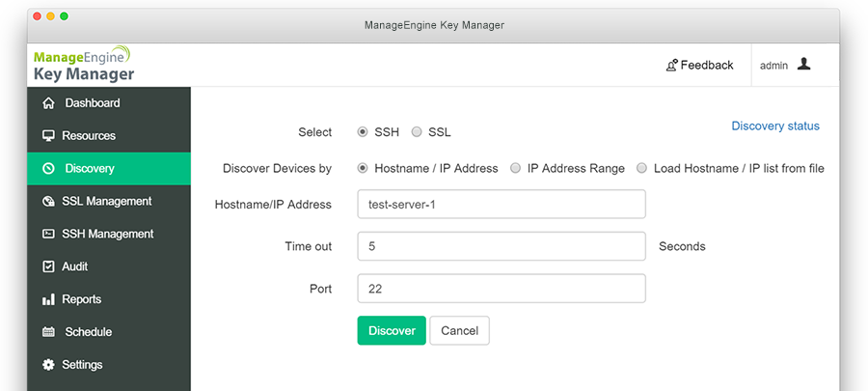Select Hostname / IP Address radio option

point(363,168)
